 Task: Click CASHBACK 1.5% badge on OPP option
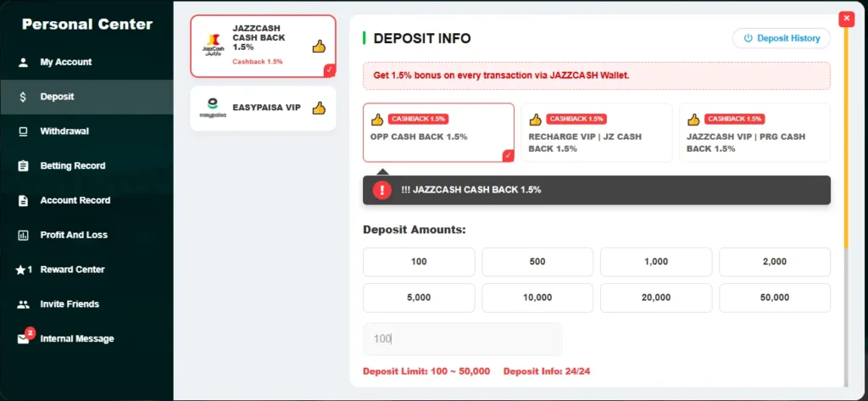418,119
